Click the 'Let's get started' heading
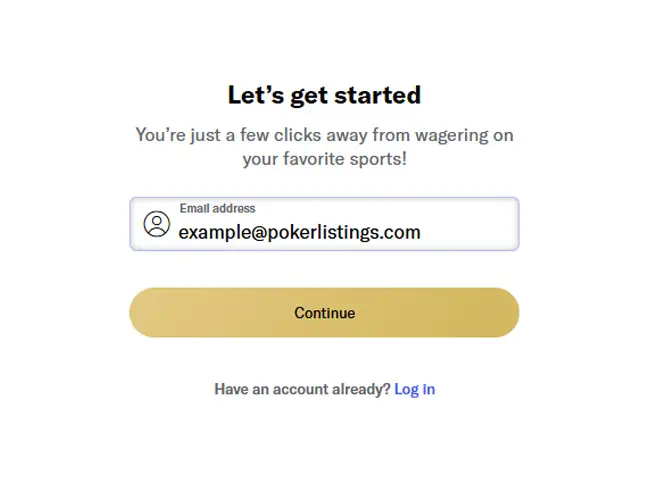Viewport: 648px width, 500px height. tap(324, 96)
